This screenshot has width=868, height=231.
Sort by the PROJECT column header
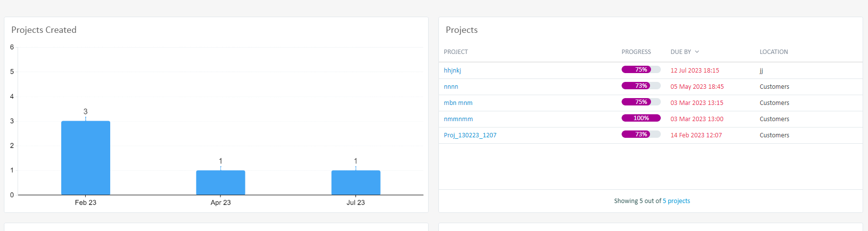tap(456, 51)
